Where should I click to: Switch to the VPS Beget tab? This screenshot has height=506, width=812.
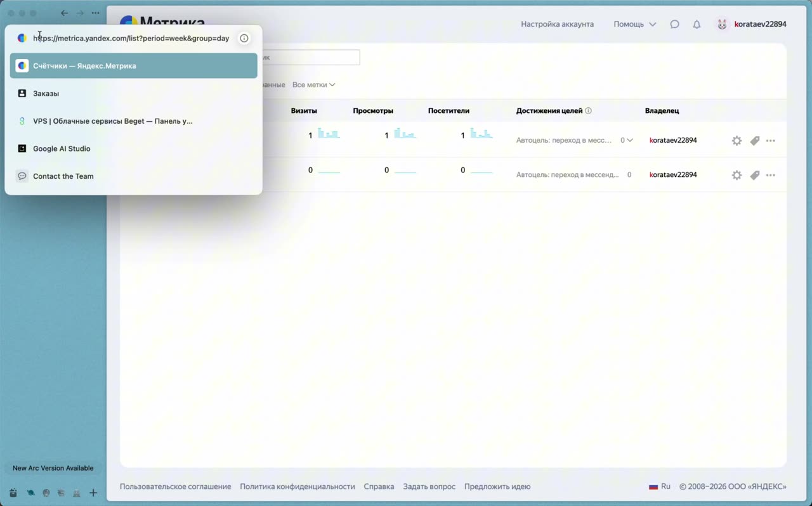pos(134,121)
